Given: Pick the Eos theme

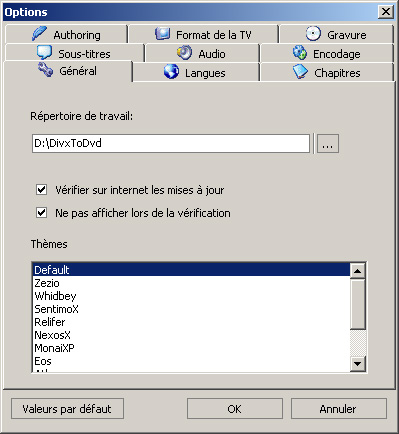Looking at the screenshot, I should (x=191, y=361).
